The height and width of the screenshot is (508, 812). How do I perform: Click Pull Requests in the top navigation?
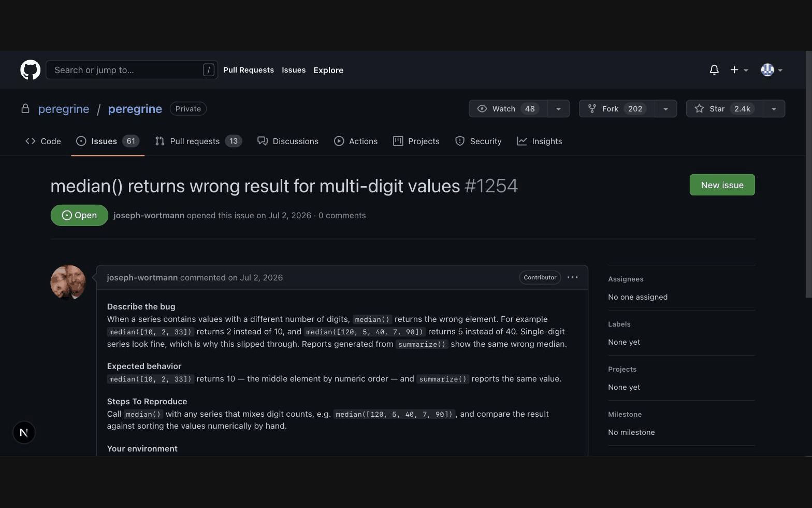(x=249, y=70)
